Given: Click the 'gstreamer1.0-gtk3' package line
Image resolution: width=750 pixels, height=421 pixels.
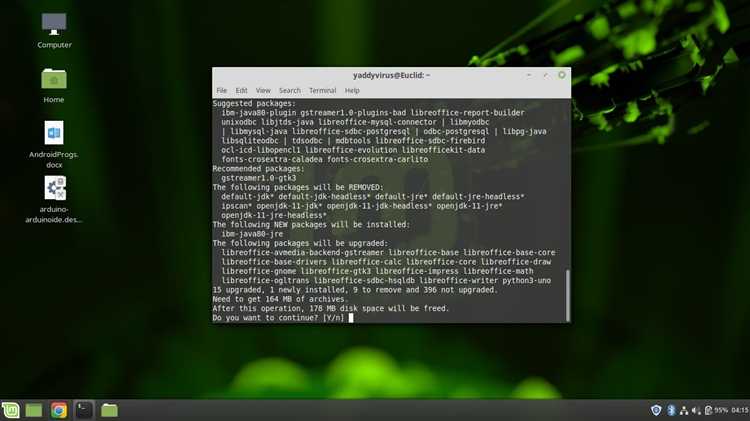Looking at the screenshot, I should (258, 178).
